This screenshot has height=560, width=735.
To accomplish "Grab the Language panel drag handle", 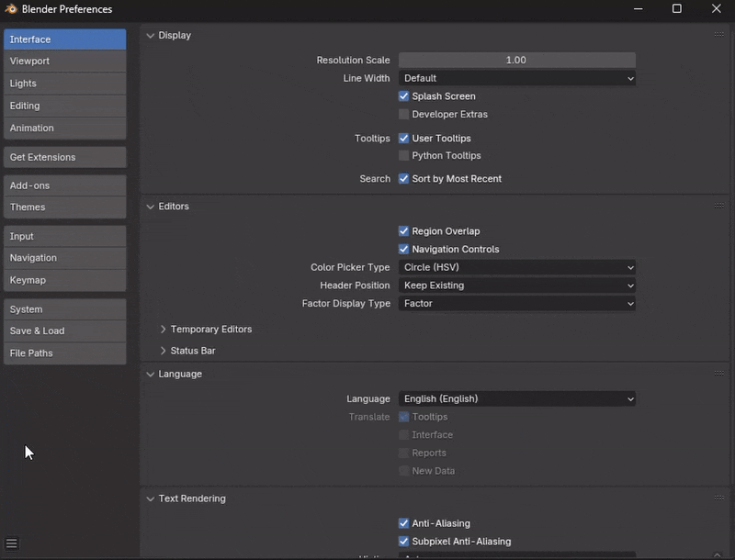I will coord(718,373).
